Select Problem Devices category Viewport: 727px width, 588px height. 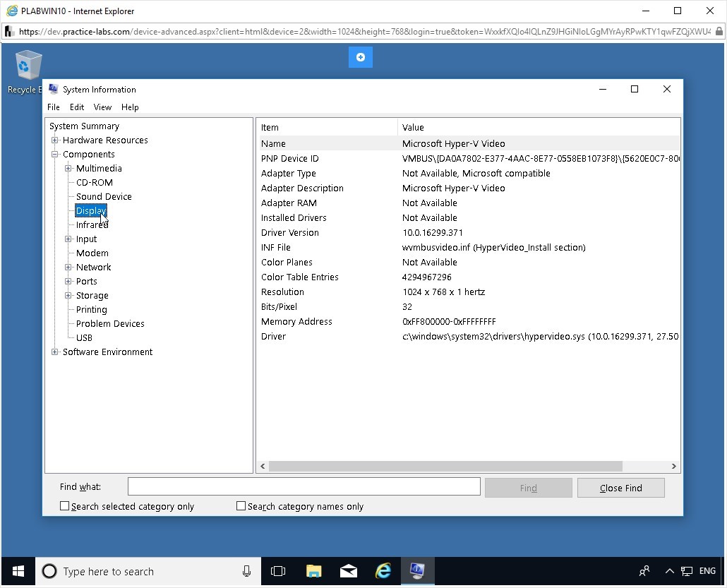click(x=110, y=324)
